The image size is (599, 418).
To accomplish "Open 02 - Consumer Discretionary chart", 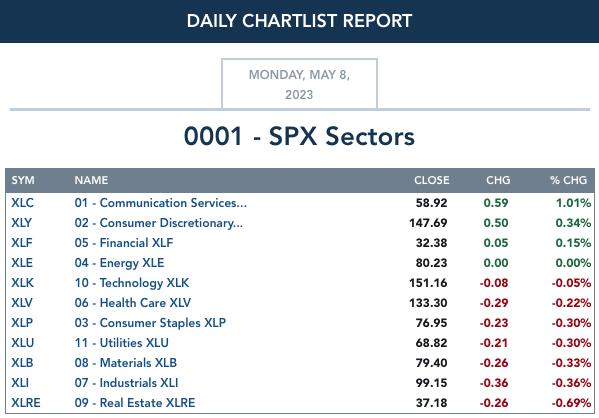I will (159, 223).
